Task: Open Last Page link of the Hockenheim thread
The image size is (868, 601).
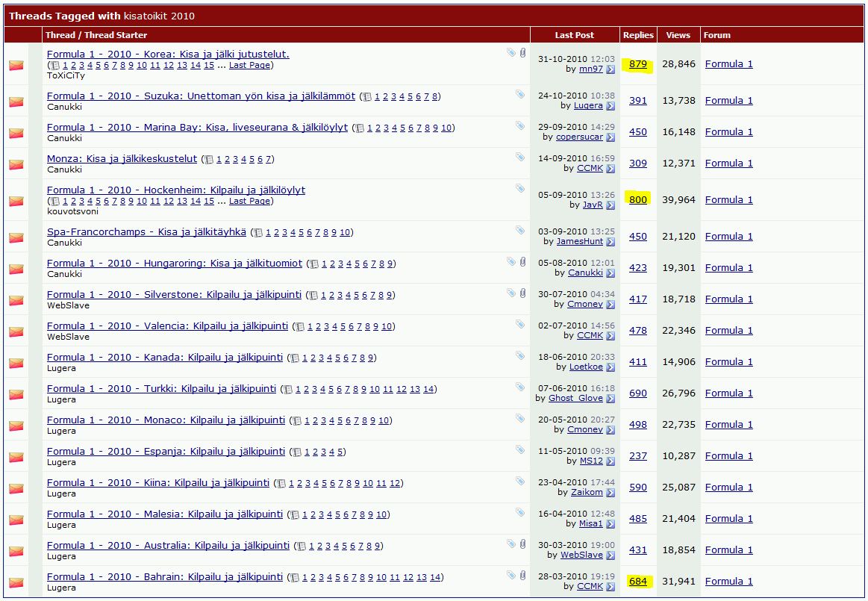Action: pos(249,201)
